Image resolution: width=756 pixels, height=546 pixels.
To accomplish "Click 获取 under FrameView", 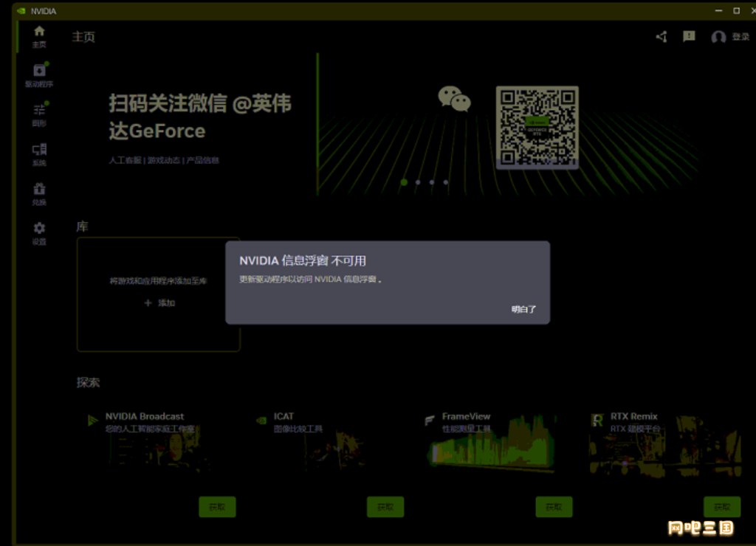I will tap(554, 507).
